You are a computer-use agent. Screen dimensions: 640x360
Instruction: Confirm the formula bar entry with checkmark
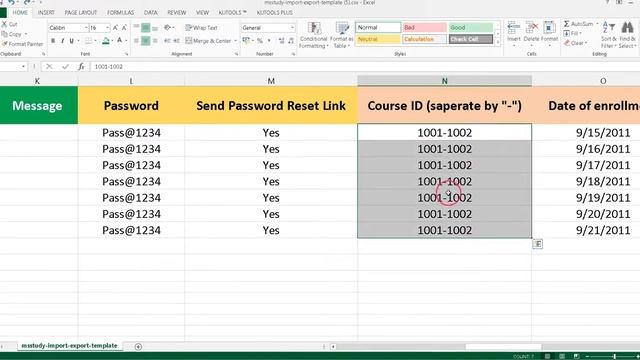[65, 67]
